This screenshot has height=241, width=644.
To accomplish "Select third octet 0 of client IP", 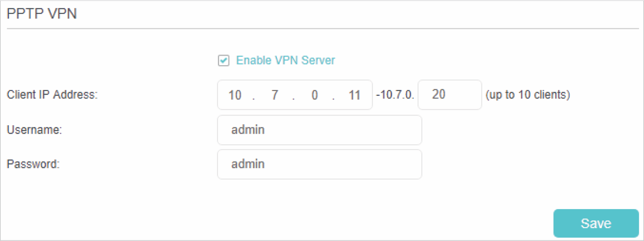I will pyautogui.click(x=314, y=95).
